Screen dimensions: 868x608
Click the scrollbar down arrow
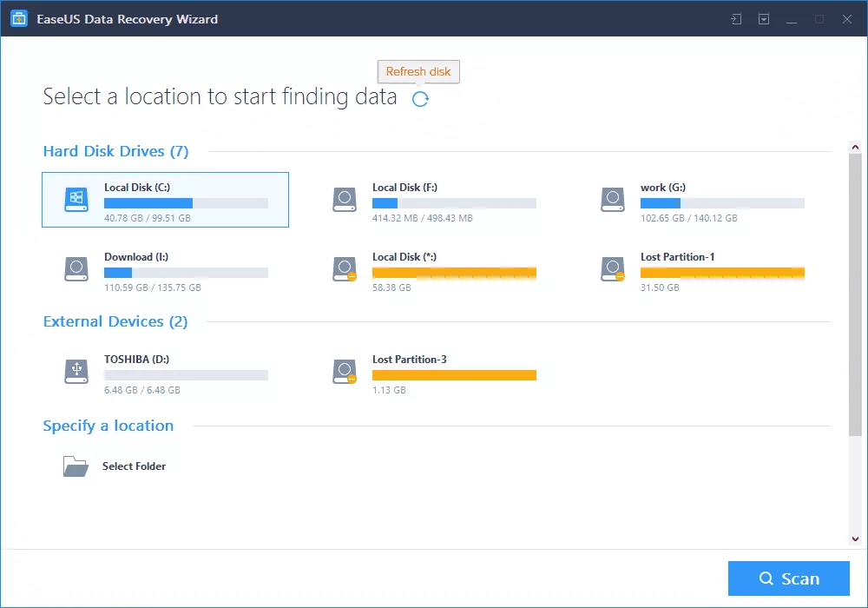[x=855, y=539]
